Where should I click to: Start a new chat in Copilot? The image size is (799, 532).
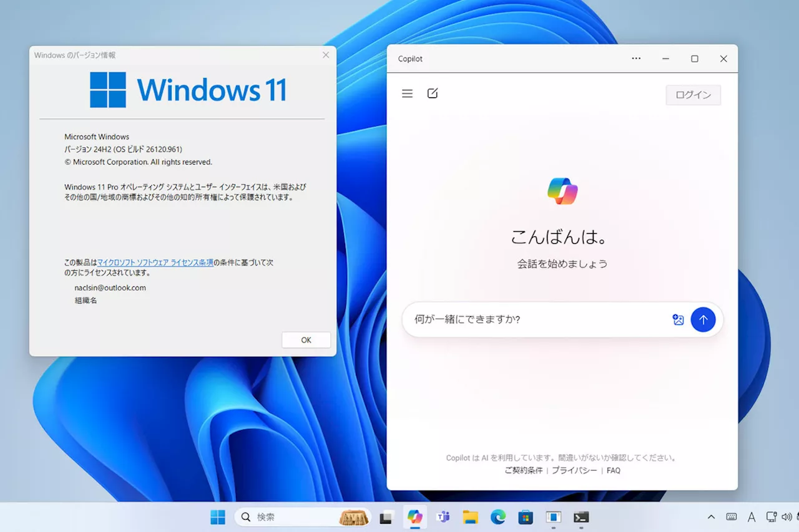coord(433,94)
